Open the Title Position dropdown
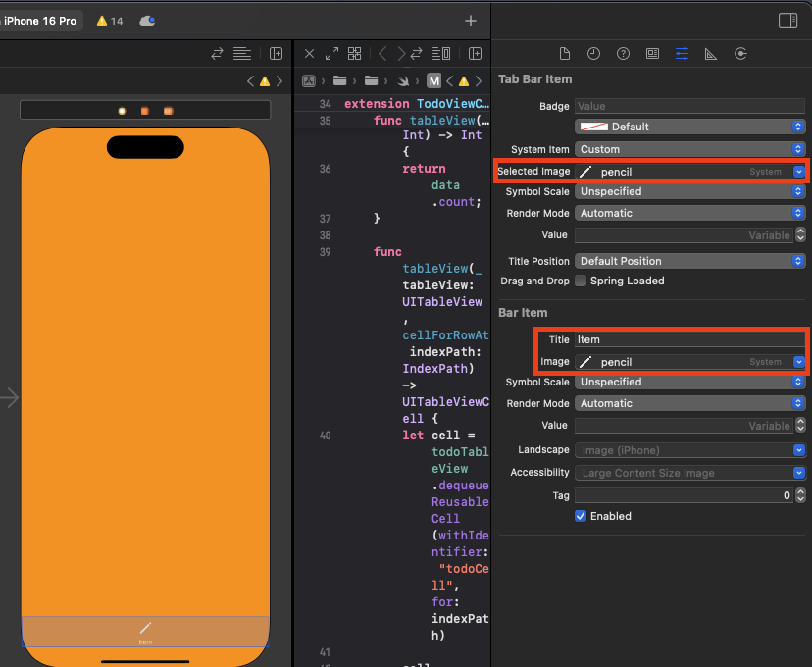The width and height of the screenshot is (812, 667). click(x=689, y=261)
